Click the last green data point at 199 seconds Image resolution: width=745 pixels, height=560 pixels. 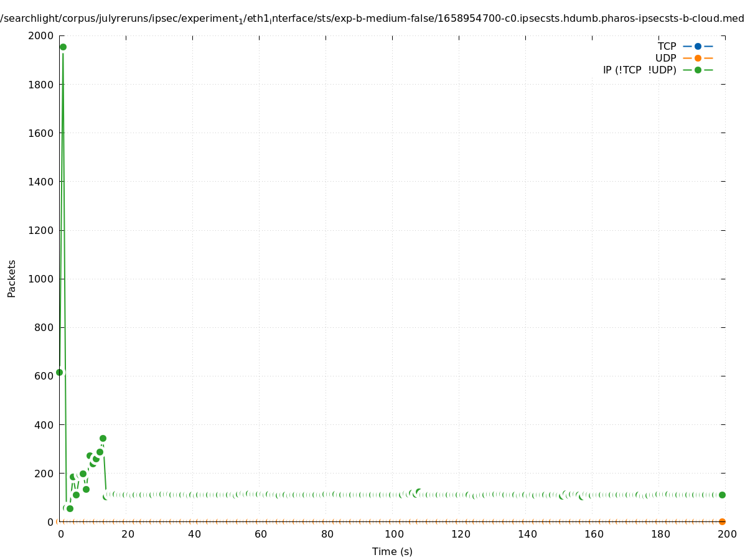pyautogui.click(x=722, y=495)
